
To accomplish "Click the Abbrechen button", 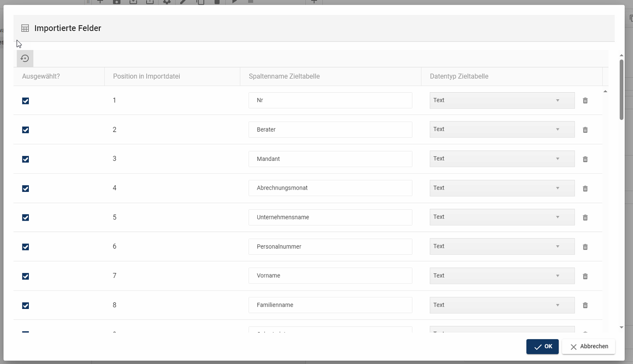I will pyautogui.click(x=588, y=347).
